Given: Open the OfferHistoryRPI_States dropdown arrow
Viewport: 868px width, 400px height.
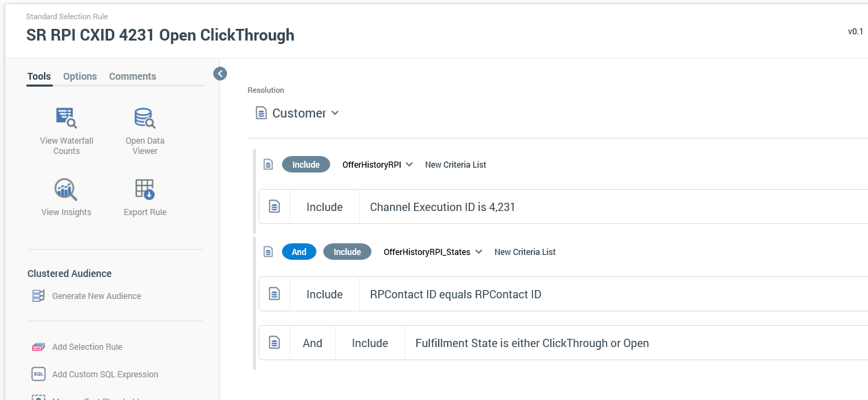Looking at the screenshot, I should [479, 252].
